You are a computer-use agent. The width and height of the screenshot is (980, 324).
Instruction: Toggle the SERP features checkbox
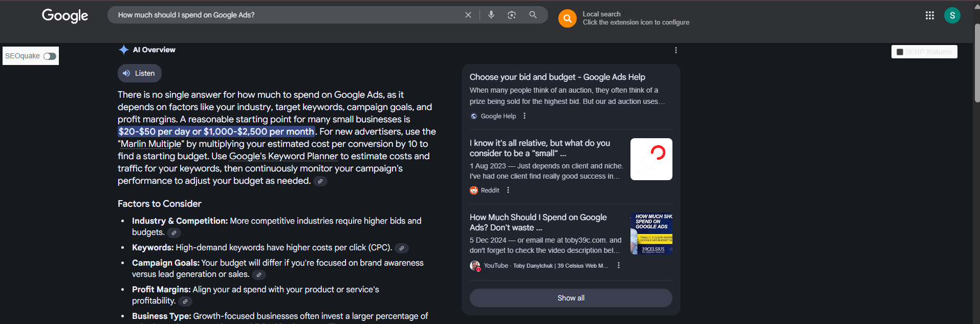900,52
